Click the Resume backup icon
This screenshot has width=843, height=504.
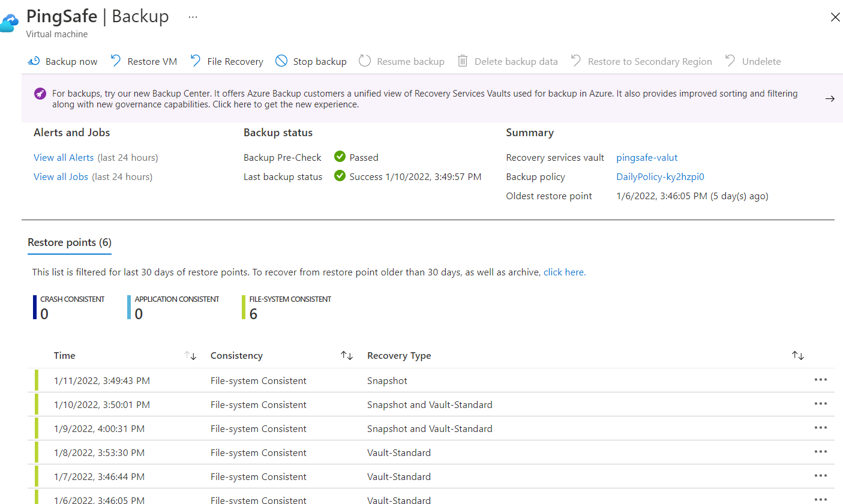(x=365, y=61)
